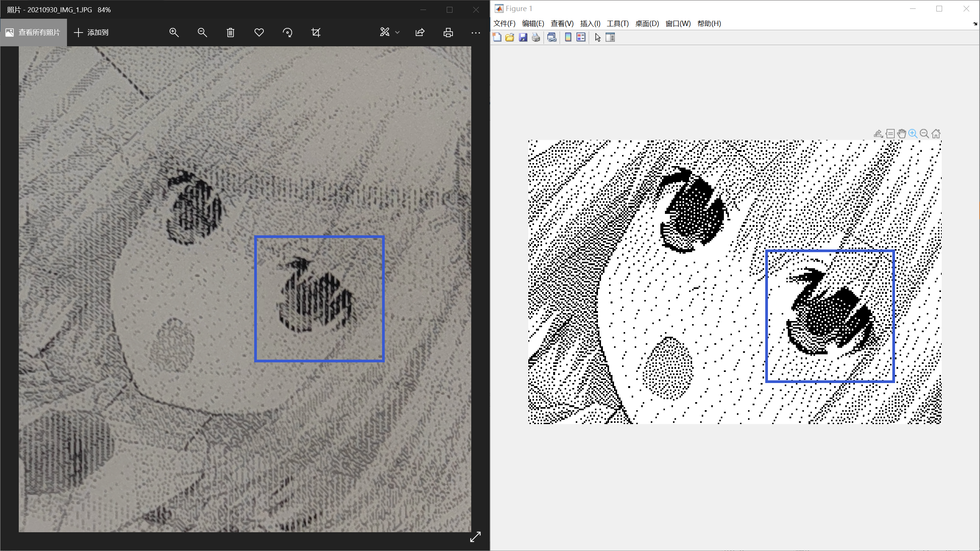980x551 pixels.
Task: Click the Insert Colorbar toolbar icon
Action: [568, 37]
